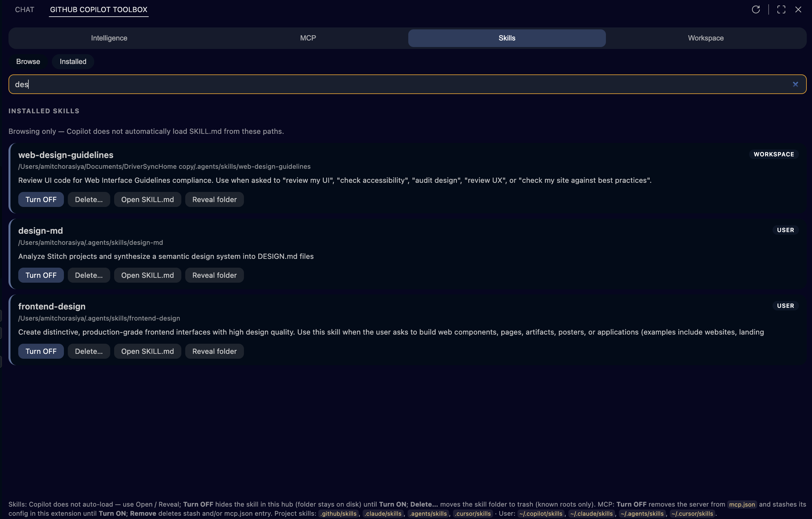Switch to the Workspace section

705,38
